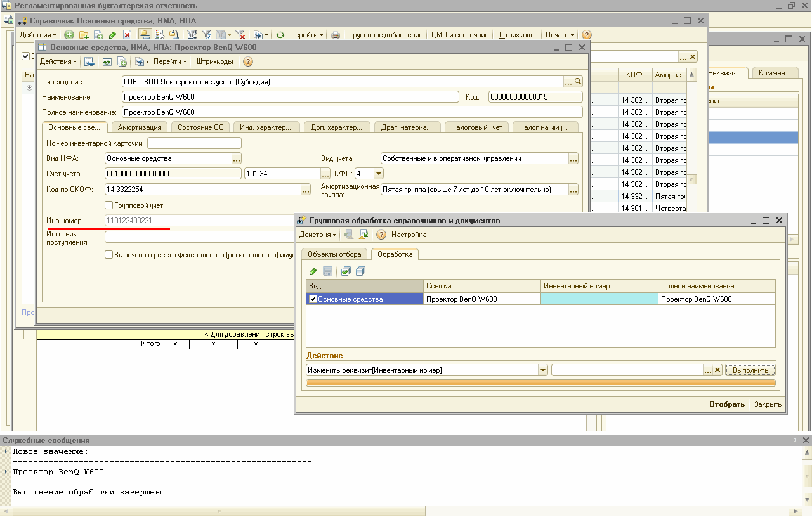The height and width of the screenshot is (516, 812).
Task: Click the Ссылка column header
Action: tap(482, 286)
